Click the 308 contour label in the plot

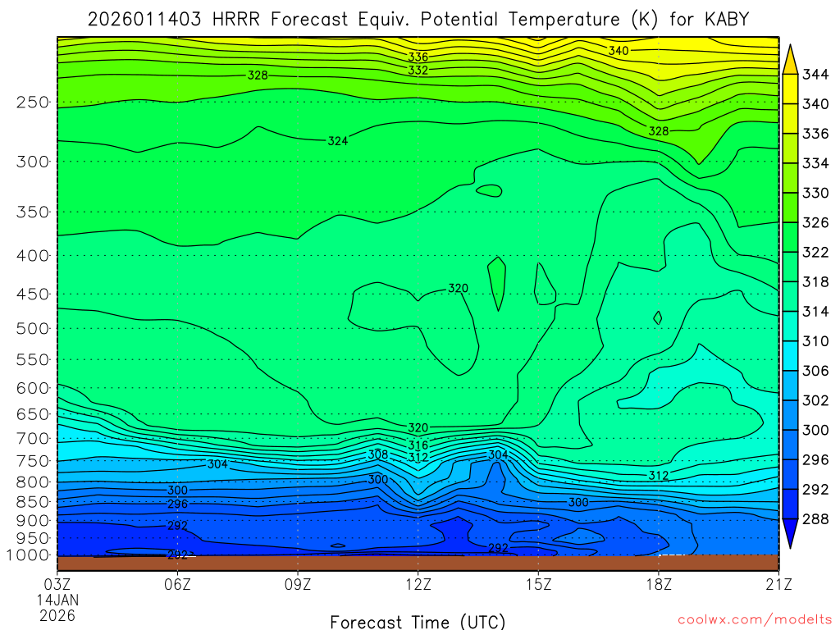(x=377, y=454)
